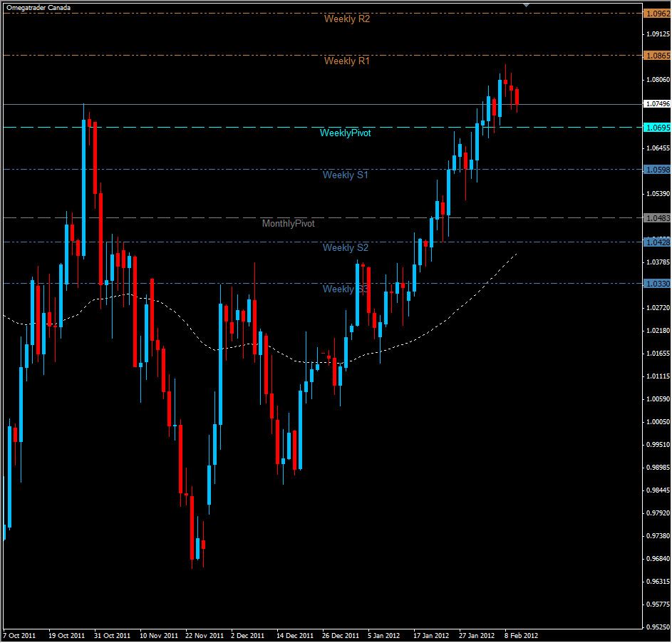Select the Weekly R2 pivot label
This screenshot has width=672, height=643.
347,19
